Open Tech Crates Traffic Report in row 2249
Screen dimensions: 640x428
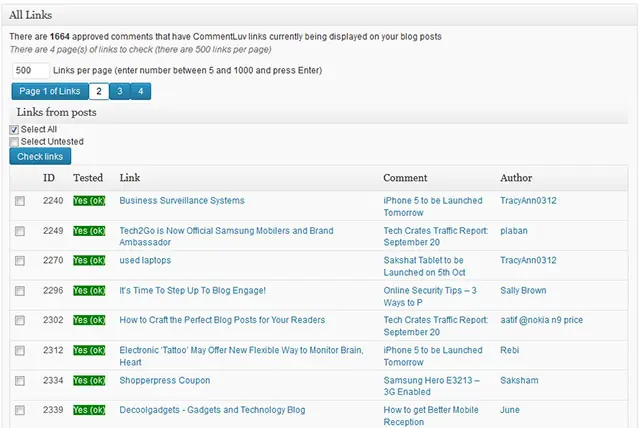436,236
